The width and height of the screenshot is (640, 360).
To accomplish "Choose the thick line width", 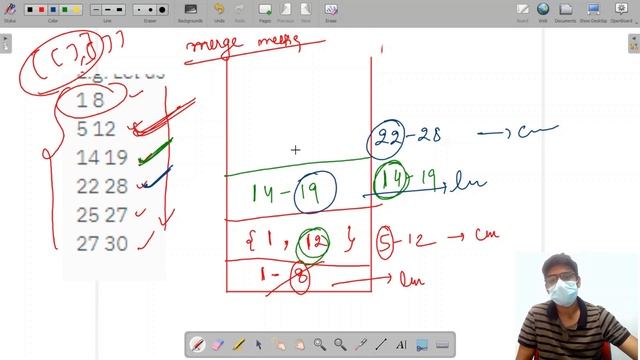I will point(119,9).
